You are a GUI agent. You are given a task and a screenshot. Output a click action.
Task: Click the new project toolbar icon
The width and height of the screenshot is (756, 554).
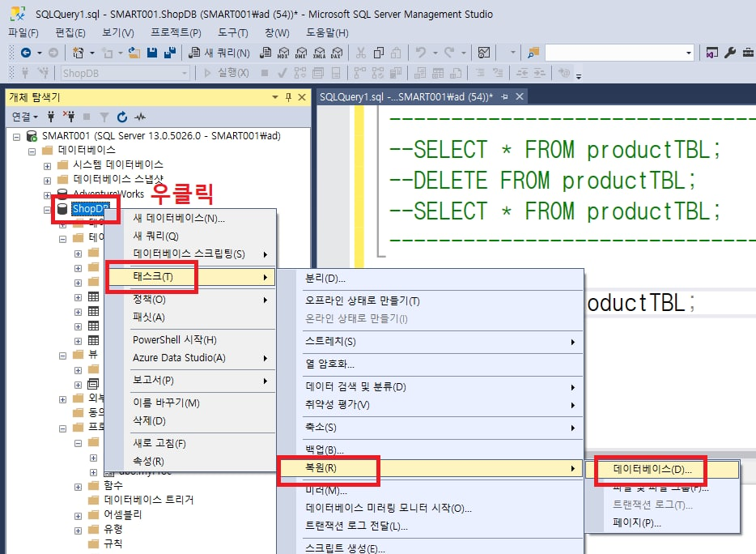pos(78,53)
